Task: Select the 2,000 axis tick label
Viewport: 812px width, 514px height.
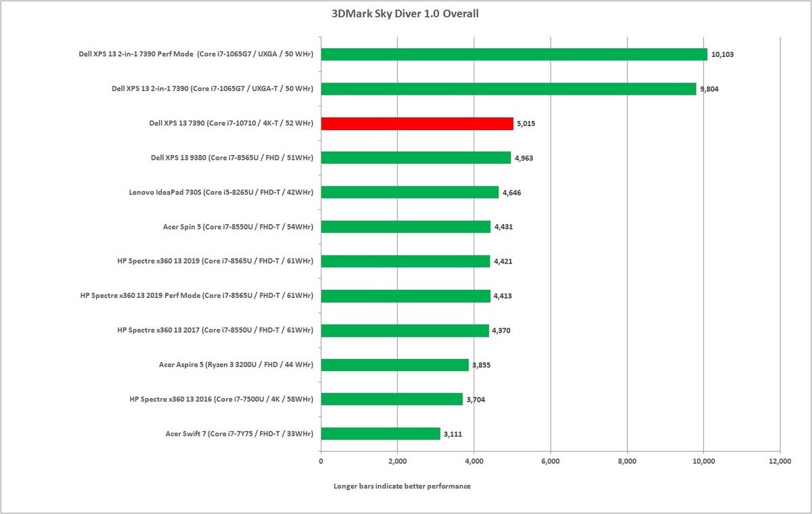Action: (397, 462)
